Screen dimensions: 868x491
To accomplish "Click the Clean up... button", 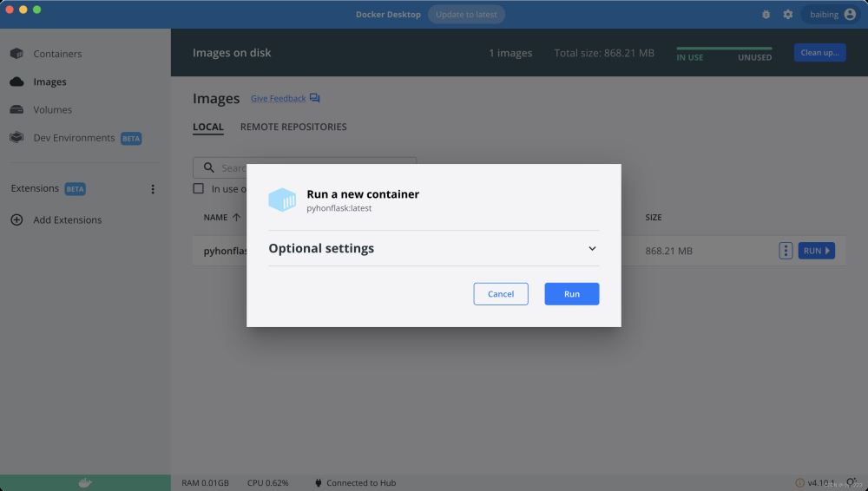I will (820, 53).
